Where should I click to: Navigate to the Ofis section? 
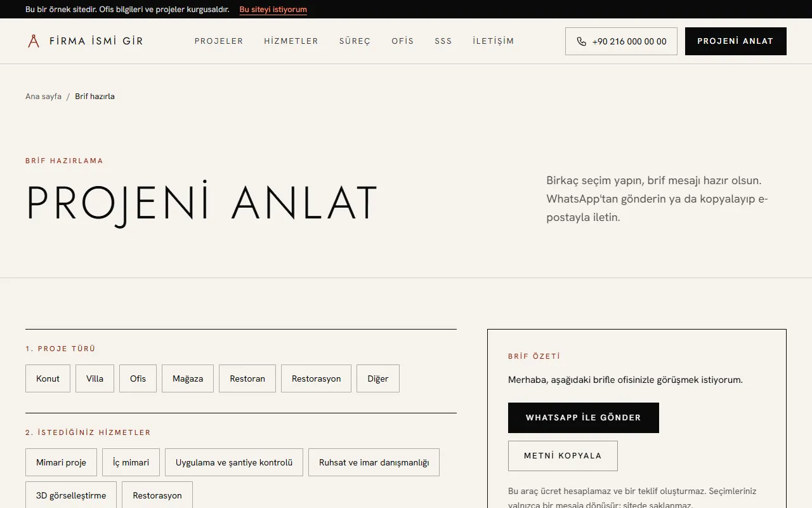tap(402, 41)
